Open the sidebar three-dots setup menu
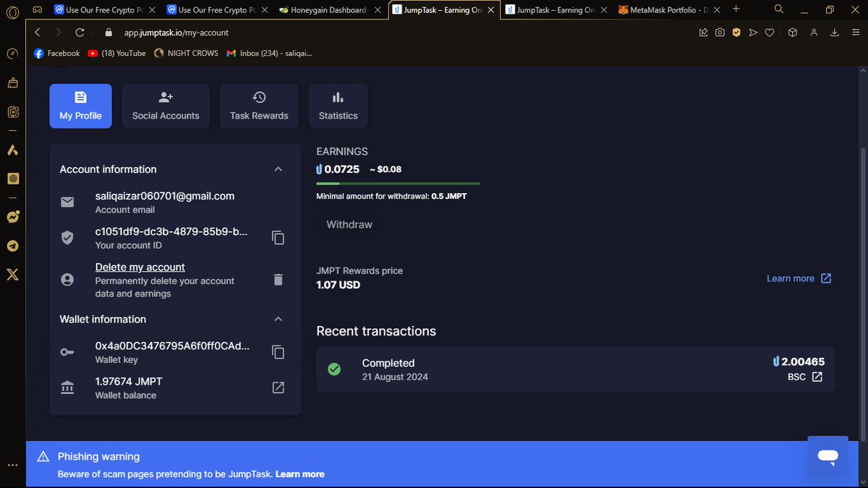 pos(12,466)
